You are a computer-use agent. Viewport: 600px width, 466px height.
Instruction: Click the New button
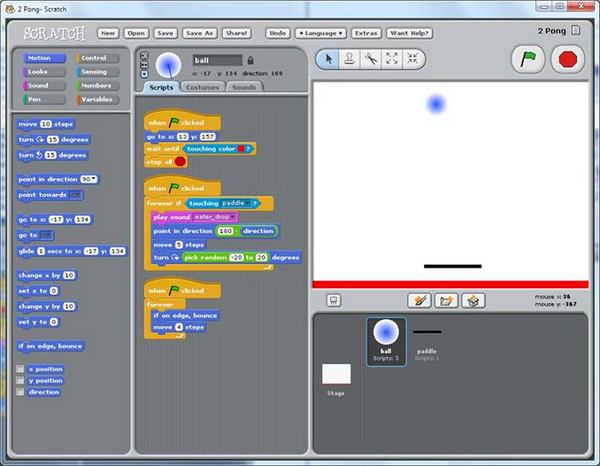coord(108,33)
